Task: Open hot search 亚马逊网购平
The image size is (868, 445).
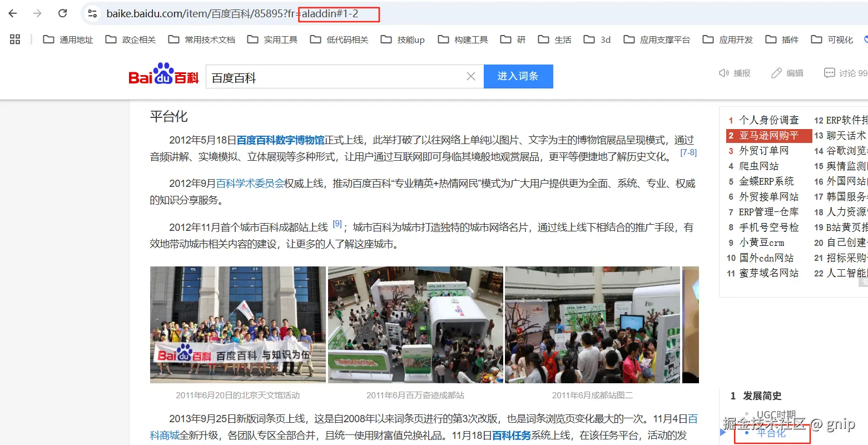Action: (x=769, y=136)
